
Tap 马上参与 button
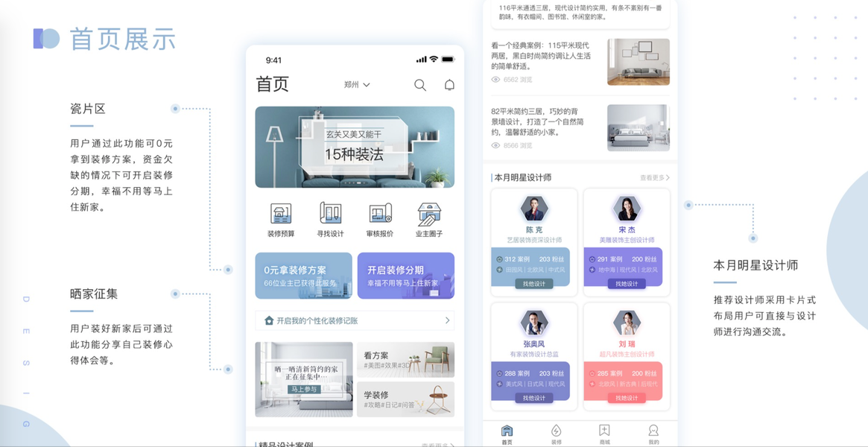(304, 390)
